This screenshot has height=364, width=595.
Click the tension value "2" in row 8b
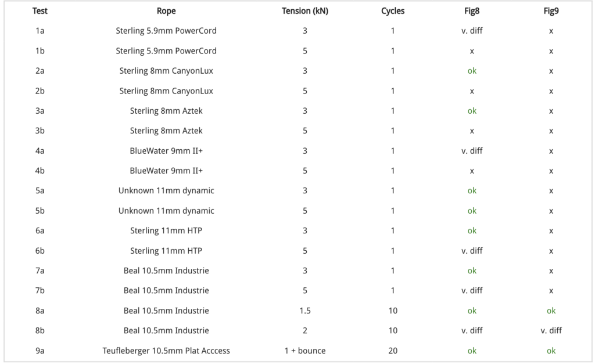[305, 330]
